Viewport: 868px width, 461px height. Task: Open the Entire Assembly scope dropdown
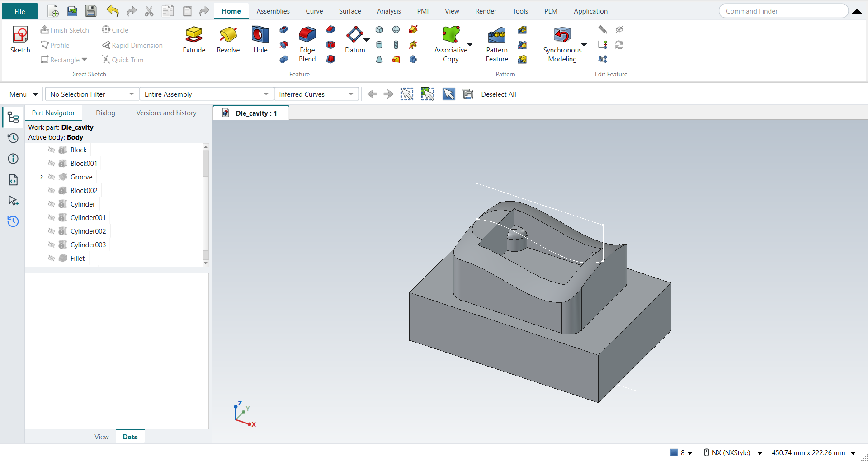(207, 94)
